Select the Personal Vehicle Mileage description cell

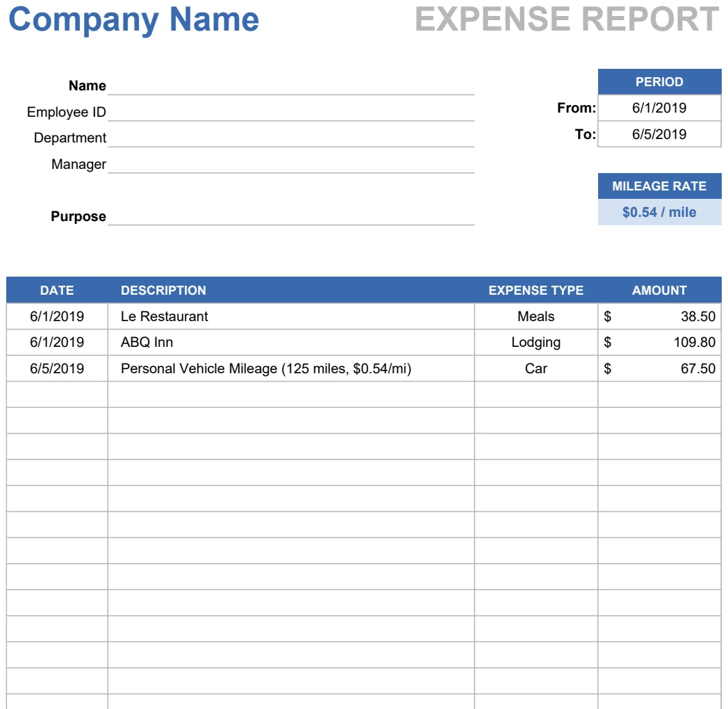click(x=291, y=368)
